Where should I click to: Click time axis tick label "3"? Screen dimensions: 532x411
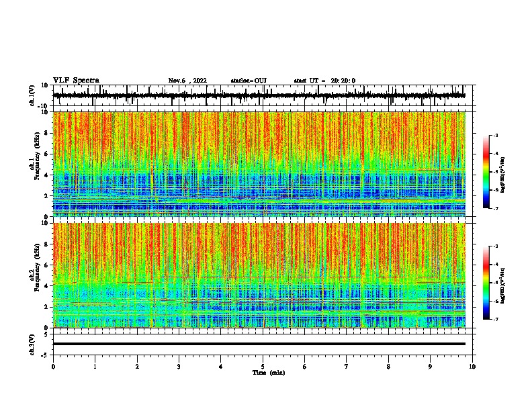[x=179, y=366]
